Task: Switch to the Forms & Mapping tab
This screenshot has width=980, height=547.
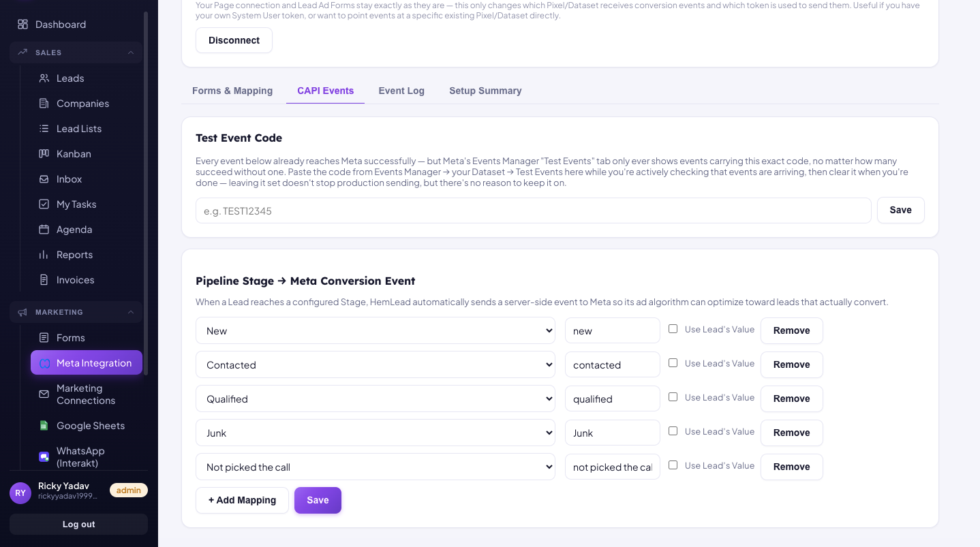Action: click(x=232, y=91)
